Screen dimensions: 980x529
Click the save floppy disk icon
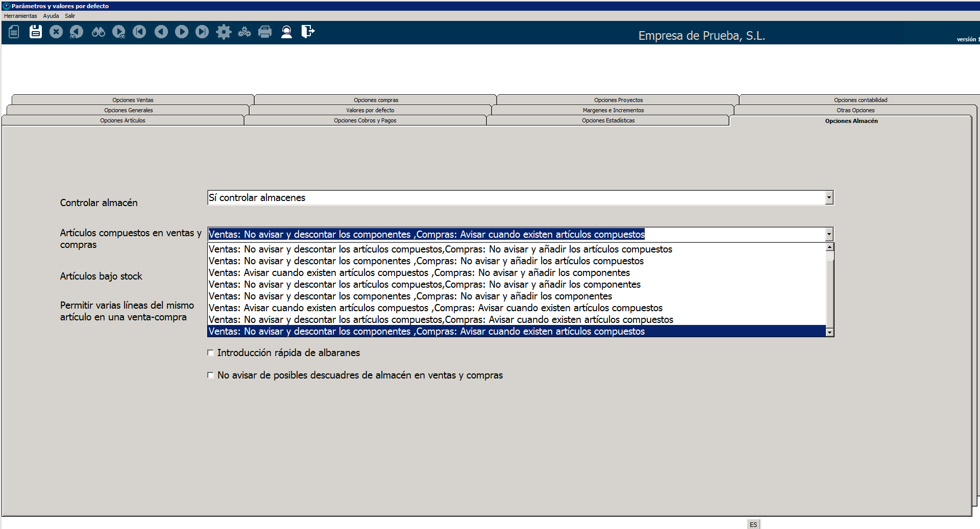[35, 32]
